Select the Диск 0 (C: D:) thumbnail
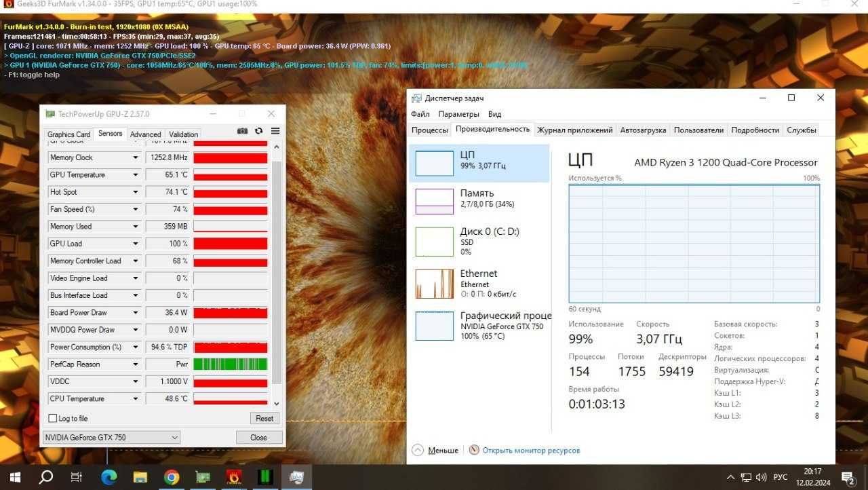868x490 pixels. [434, 240]
